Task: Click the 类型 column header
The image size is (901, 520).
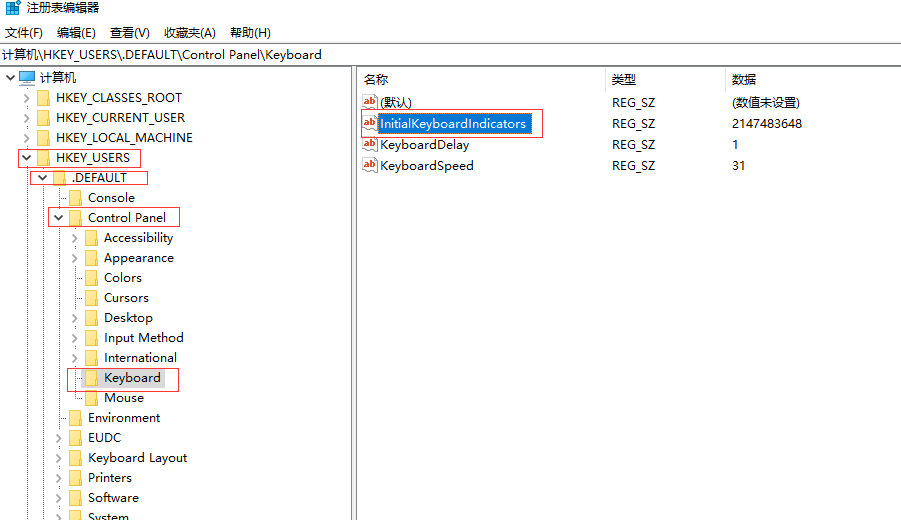Action: click(x=624, y=80)
